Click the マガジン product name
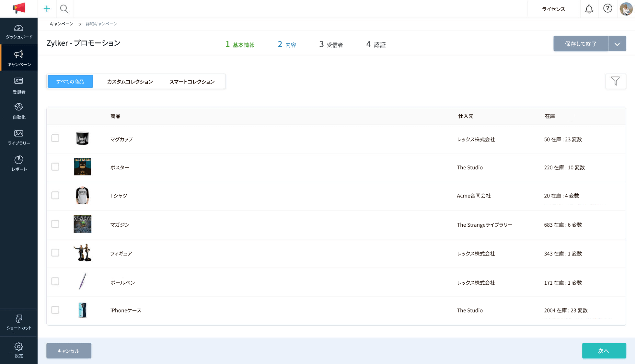 (120, 225)
